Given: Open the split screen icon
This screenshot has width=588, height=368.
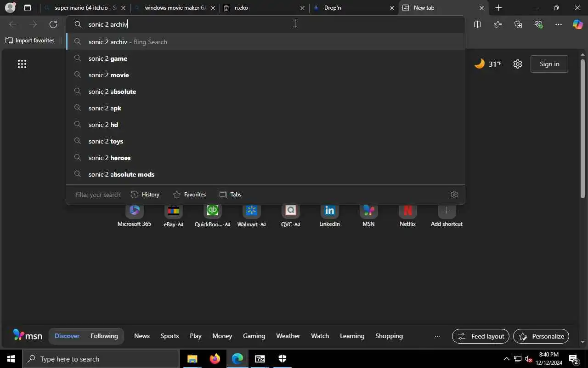Looking at the screenshot, I should pos(477,24).
